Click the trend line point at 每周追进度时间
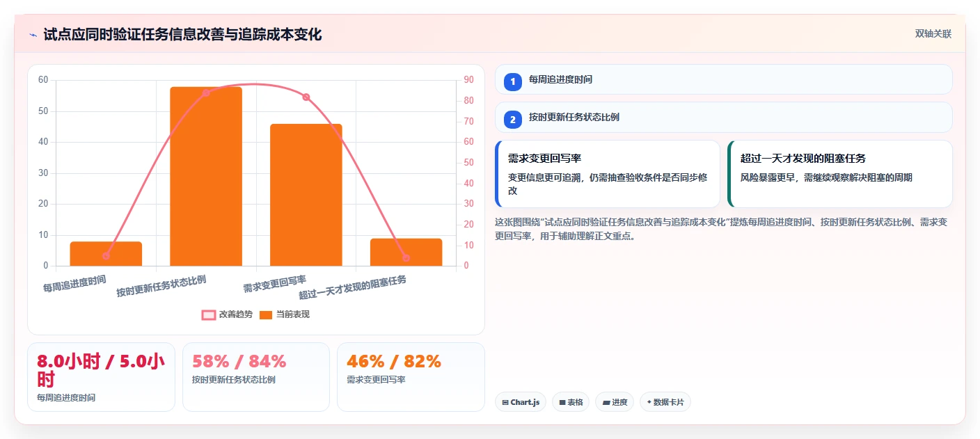The width and height of the screenshot is (980, 439). [106, 256]
